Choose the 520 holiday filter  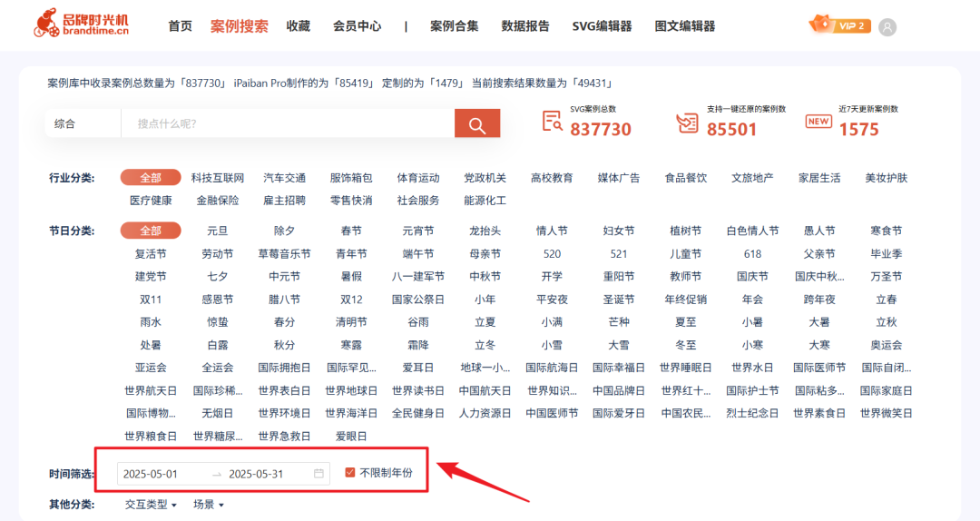coord(552,254)
